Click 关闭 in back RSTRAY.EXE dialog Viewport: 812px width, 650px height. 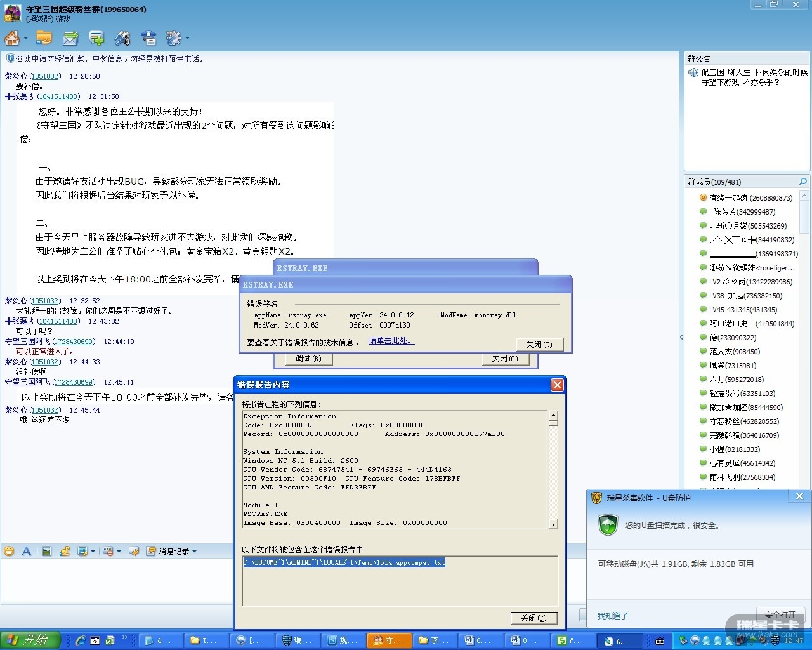coord(505,359)
